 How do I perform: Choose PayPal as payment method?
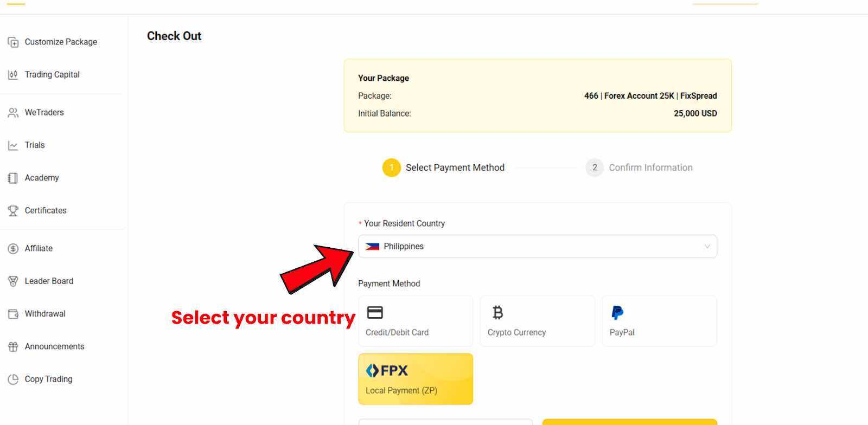[x=659, y=321]
